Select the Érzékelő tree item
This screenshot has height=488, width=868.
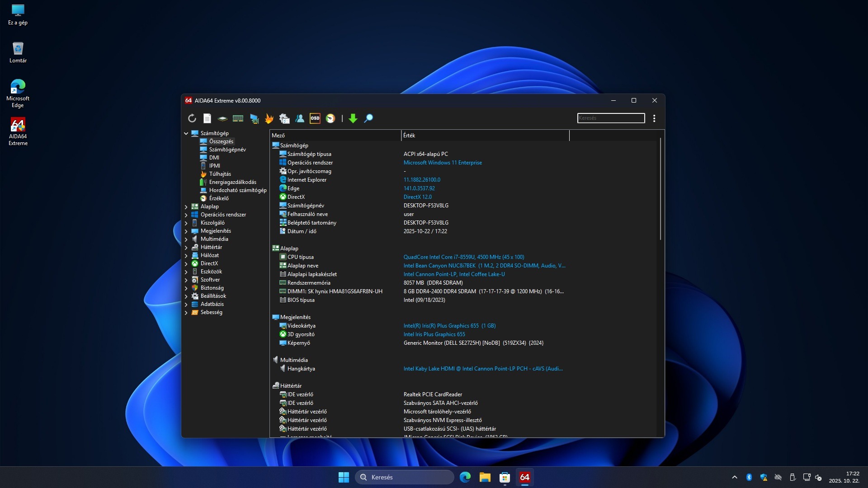pyautogui.click(x=219, y=198)
